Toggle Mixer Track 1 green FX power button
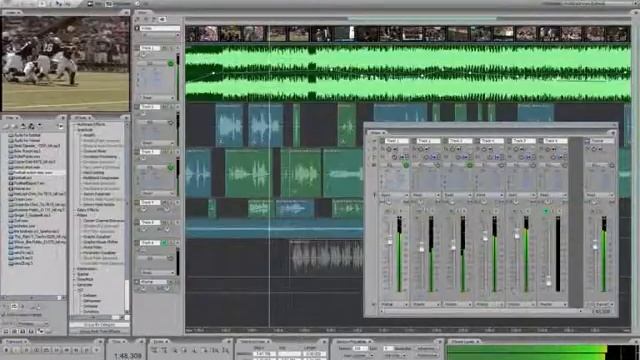Image resolution: width=640 pixels, height=360 pixels. pos(406,165)
